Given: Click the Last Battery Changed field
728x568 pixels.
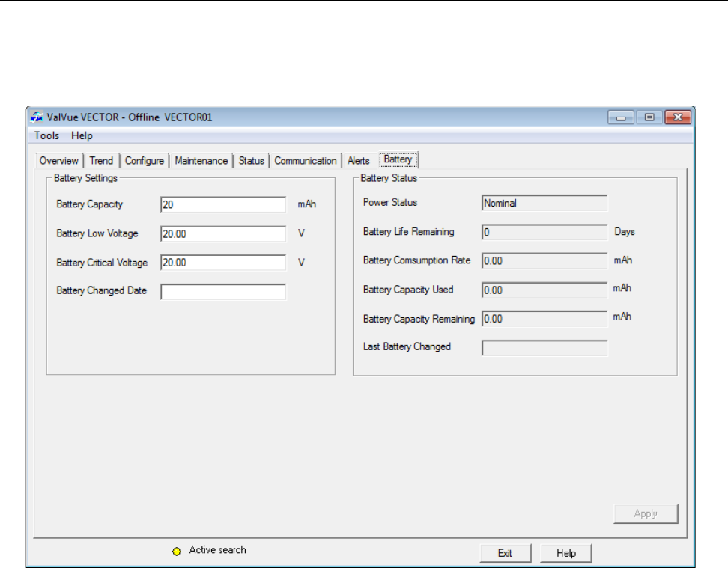Looking at the screenshot, I should [x=545, y=348].
